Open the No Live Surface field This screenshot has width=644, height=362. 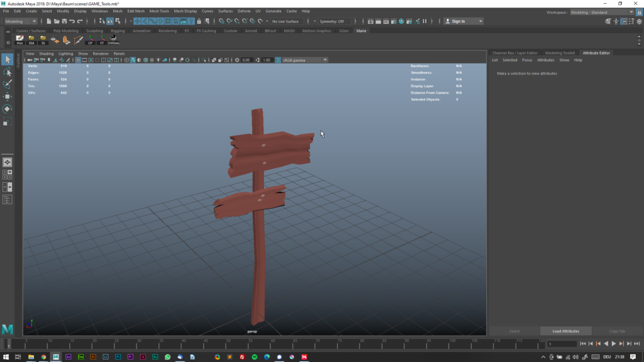click(x=286, y=21)
